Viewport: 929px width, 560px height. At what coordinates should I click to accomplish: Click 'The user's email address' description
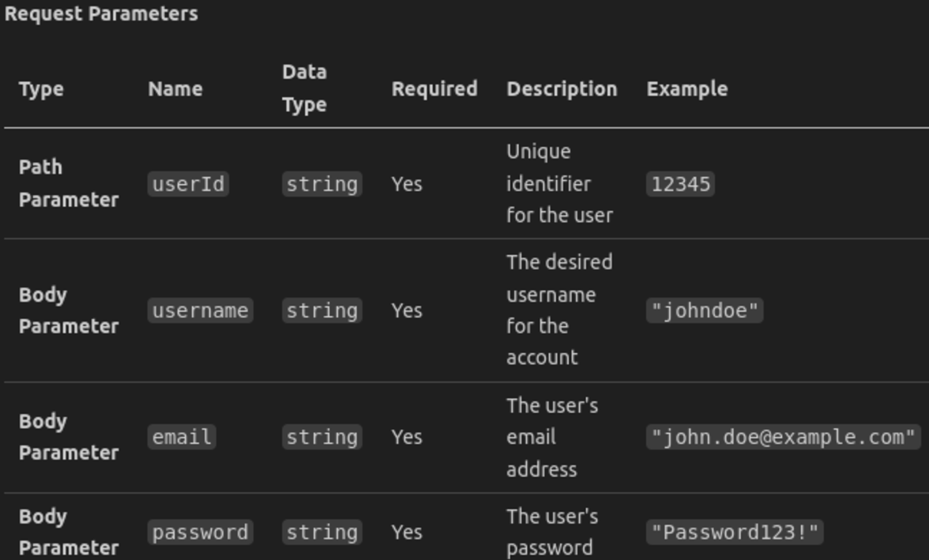coord(552,438)
